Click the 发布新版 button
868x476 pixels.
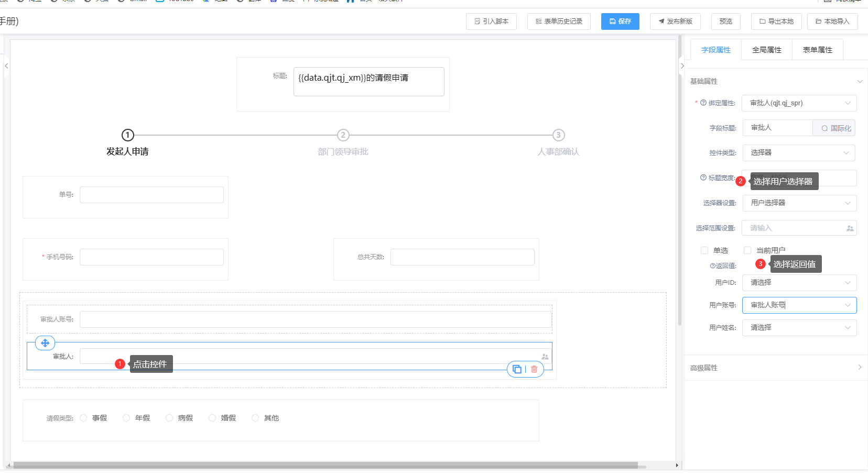[x=675, y=21]
